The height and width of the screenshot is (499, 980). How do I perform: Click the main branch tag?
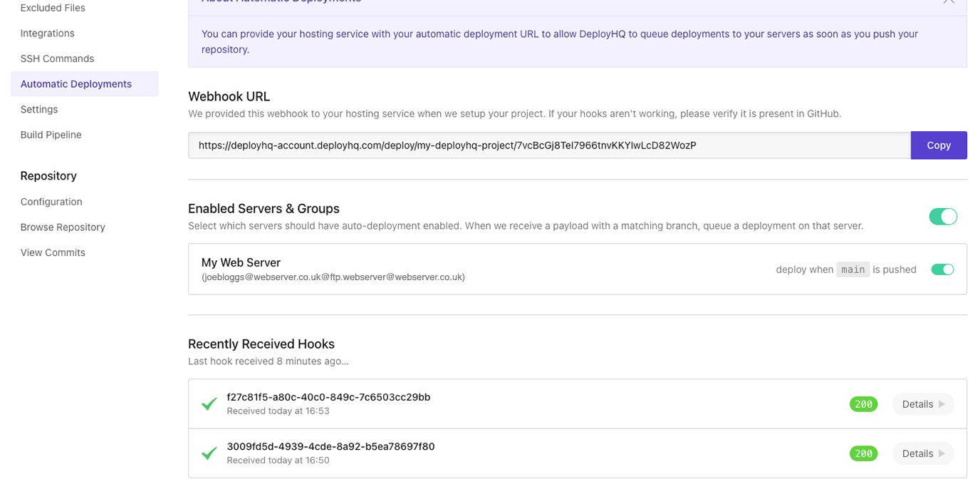[x=853, y=269]
